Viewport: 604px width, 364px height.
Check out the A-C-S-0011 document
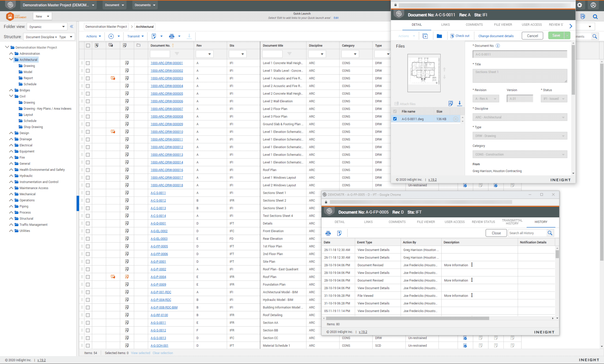(x=460, y=35)
